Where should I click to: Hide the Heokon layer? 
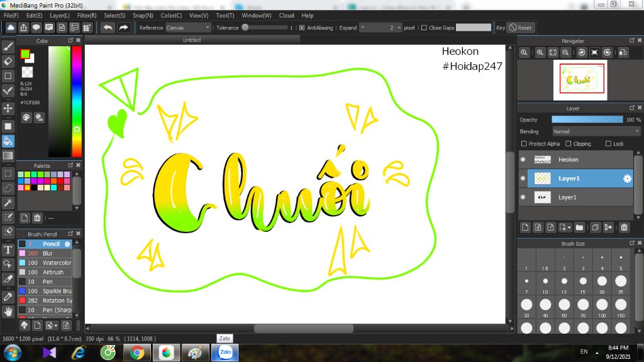click(x=523, y=159)
